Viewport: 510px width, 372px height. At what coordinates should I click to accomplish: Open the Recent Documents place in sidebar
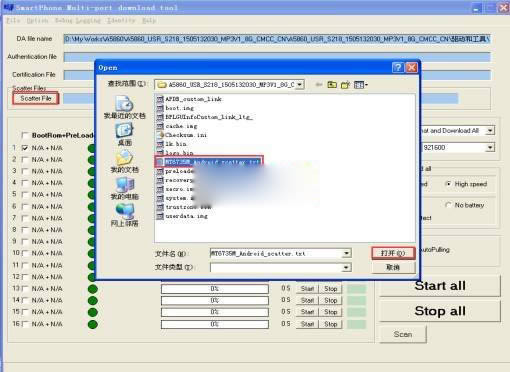point(124,107)
